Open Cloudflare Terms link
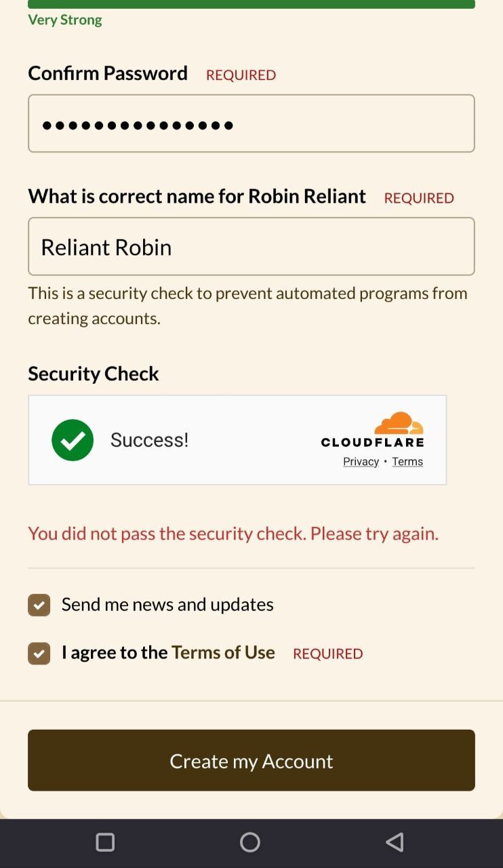The height and width of the screenshot is (868, 503). tap(407, 462)
